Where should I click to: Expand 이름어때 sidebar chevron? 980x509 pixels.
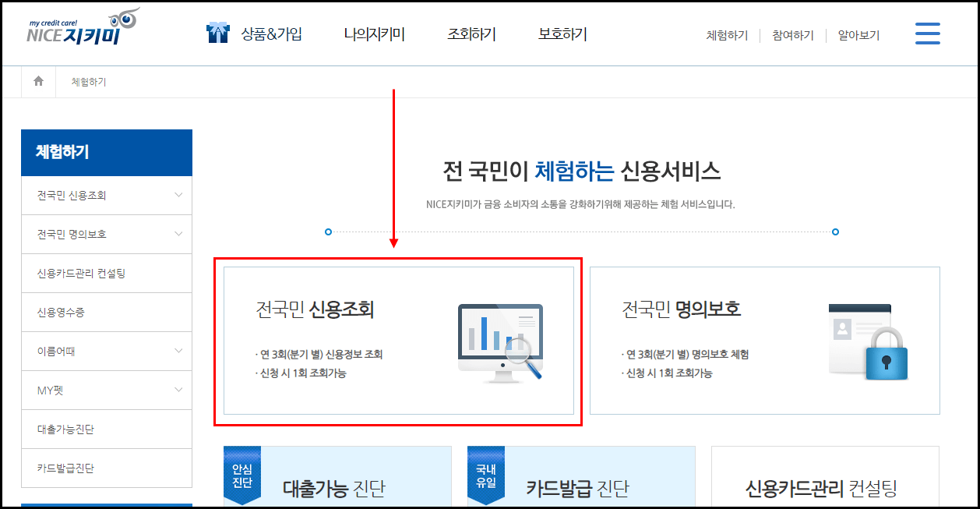click(178, 351)
